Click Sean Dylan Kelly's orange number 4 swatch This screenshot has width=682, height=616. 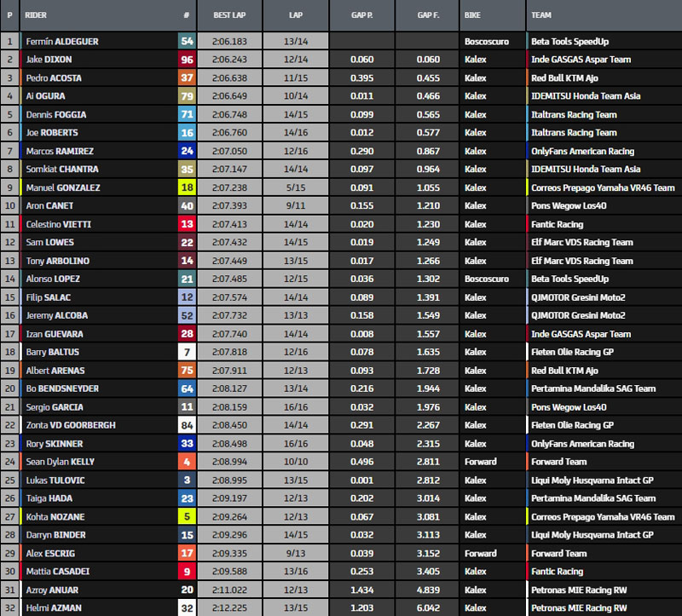point(186,462)
